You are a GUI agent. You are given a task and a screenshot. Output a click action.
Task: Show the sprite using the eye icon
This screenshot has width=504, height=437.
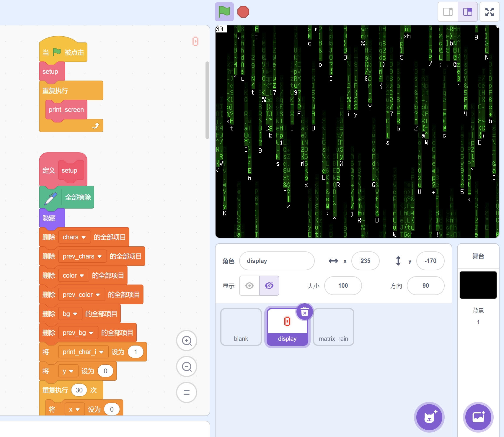pyautogui.click(x=249, y=286)
